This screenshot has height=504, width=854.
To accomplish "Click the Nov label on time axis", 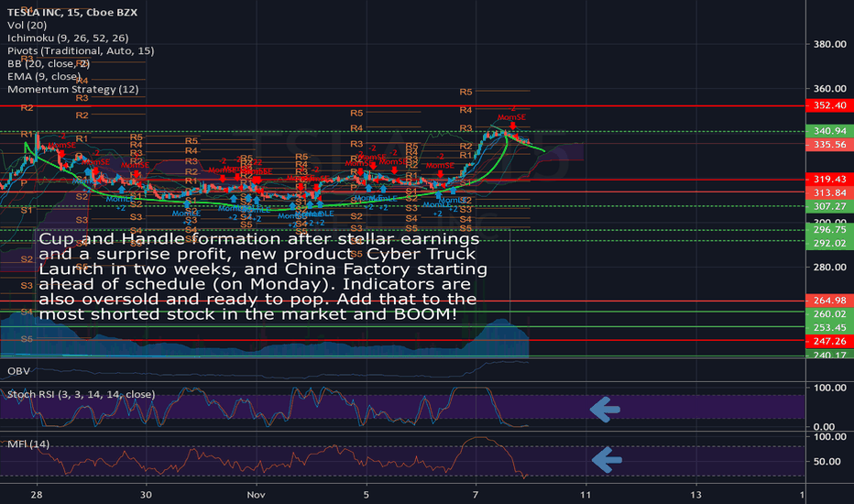I will click(x=256, y=495).
